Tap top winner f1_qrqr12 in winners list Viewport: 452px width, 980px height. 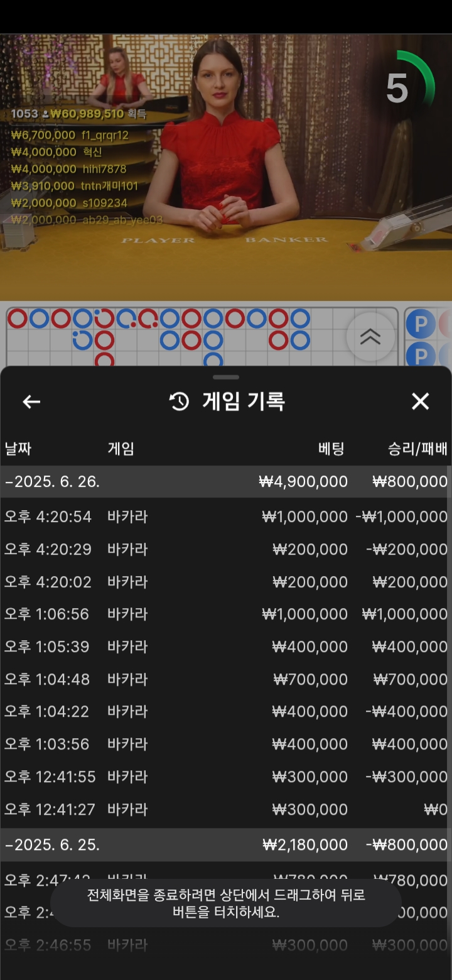(x=70, y=135)
